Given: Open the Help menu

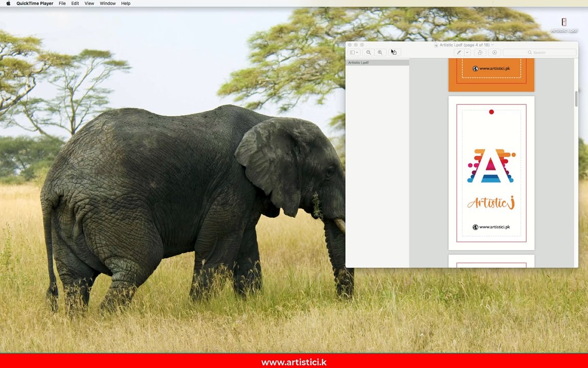Looking at the screenshot, I should coord(126,4).
